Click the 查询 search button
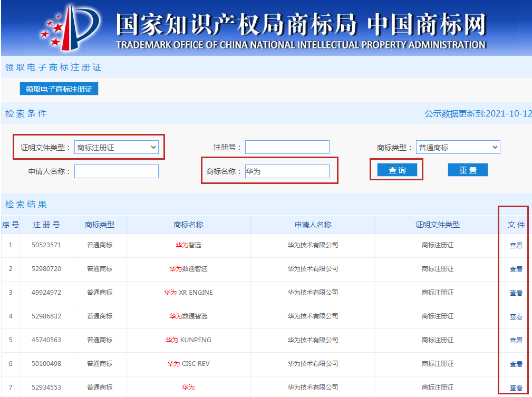The width and height of the screenshot is (532, 397). pyautogui.click(x=398, y=170)
